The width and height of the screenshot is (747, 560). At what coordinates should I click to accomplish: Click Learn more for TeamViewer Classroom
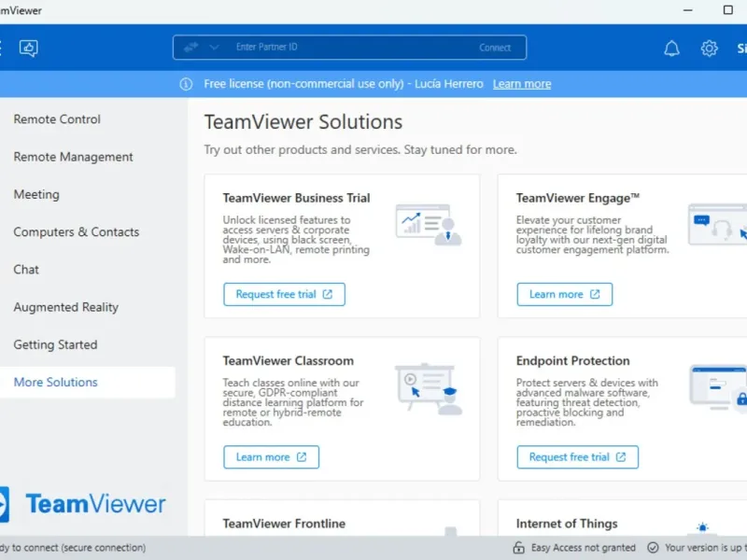coord(271,457)
